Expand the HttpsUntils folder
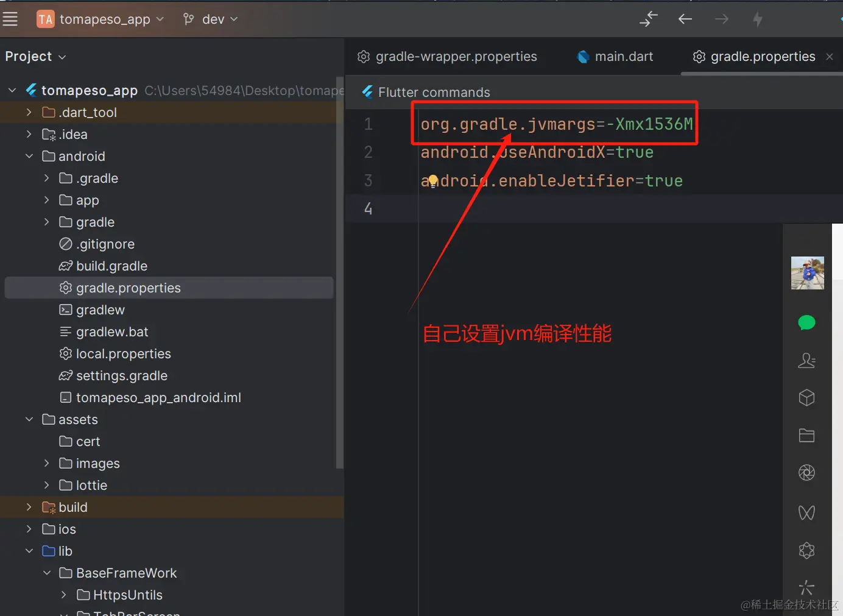Screen dimensions: 843x616 tap(64, 595)
